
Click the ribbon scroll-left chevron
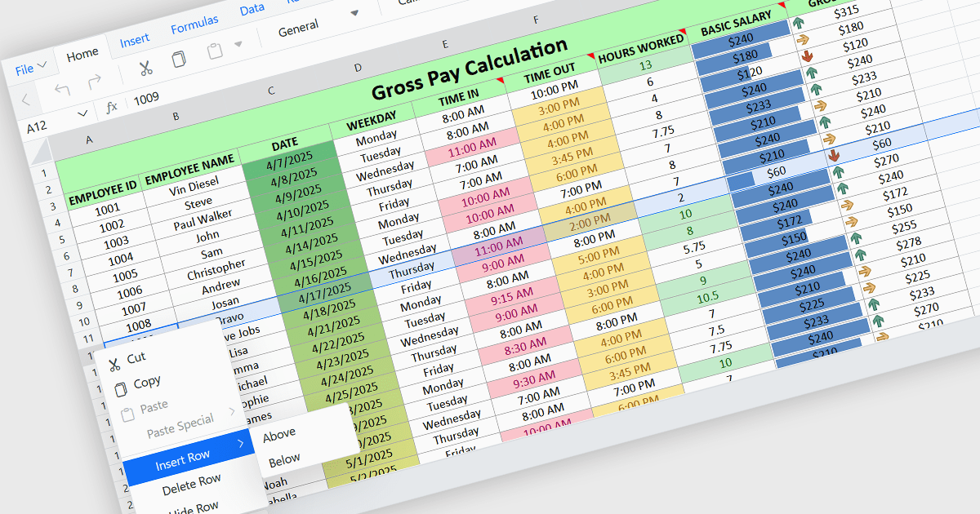coord(25,100)
